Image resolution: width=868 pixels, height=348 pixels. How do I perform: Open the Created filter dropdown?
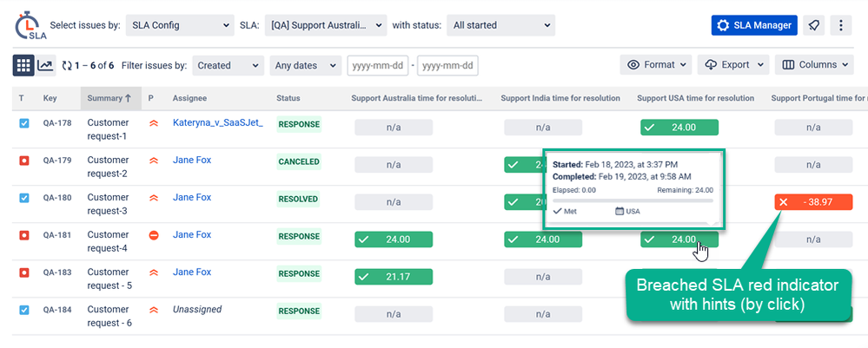[x=228, y=65]
